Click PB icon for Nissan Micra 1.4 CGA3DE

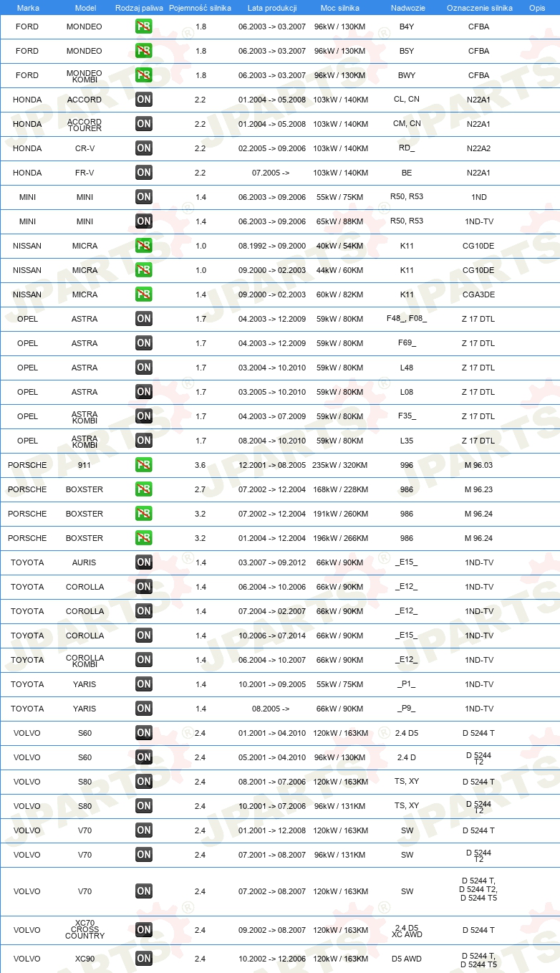144,294
